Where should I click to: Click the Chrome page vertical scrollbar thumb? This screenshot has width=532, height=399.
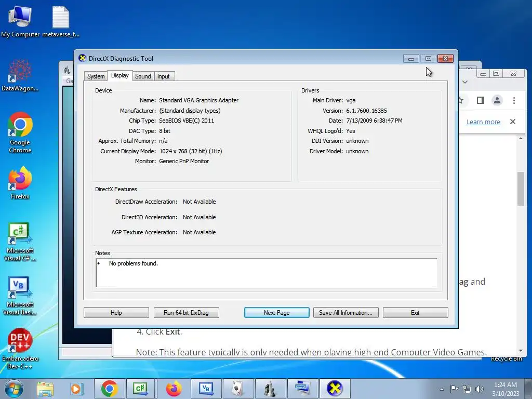(521, 189)
